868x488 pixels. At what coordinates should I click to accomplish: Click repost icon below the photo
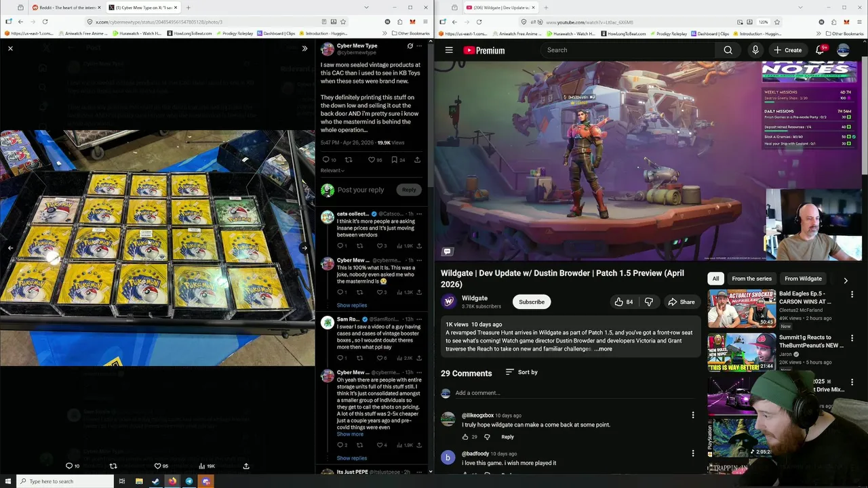113,466
